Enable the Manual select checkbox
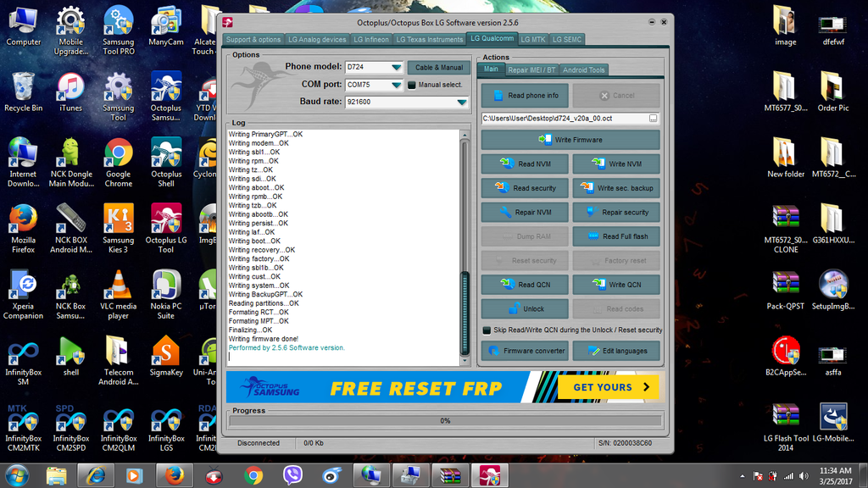This screenshot has height=488, width=868. [x=412, y=85]
